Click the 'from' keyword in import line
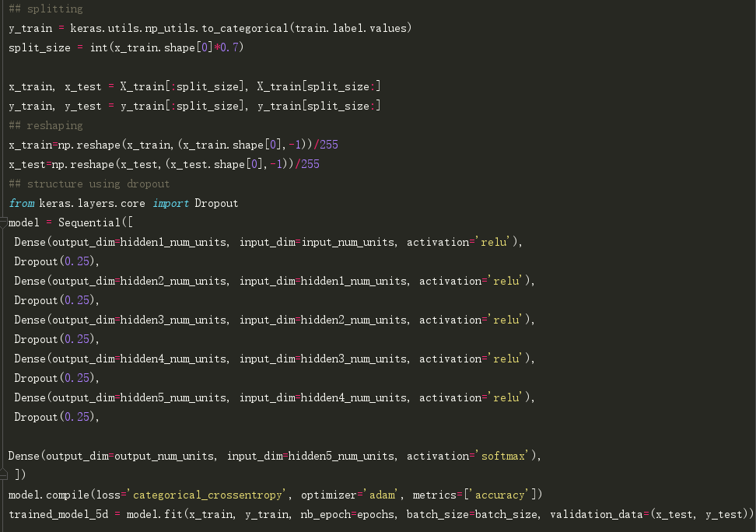Screen dimensions: 756x532 [x=22, y=203]
